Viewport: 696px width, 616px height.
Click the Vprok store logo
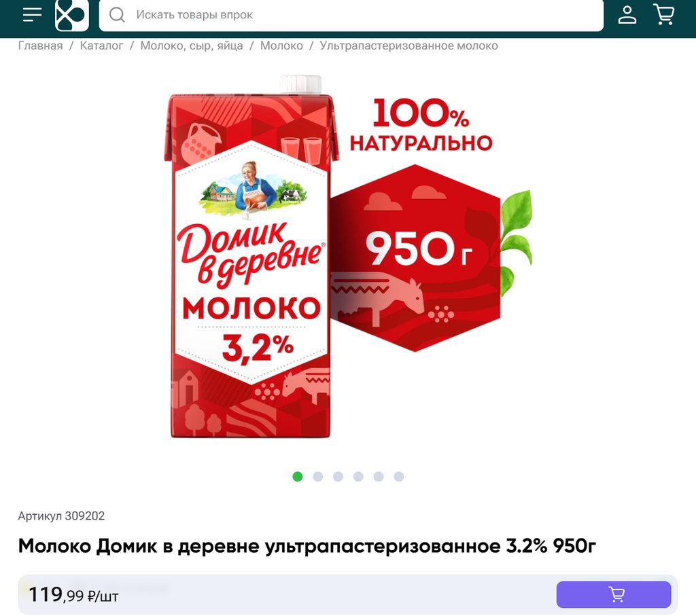pyautogui.click(x=72, y=15)
